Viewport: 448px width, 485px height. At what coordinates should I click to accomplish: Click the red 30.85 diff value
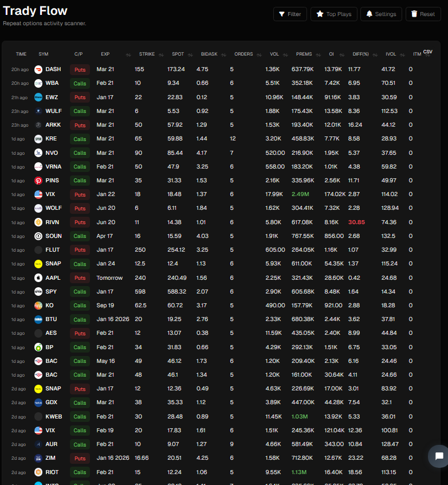[x=356, y=222]
